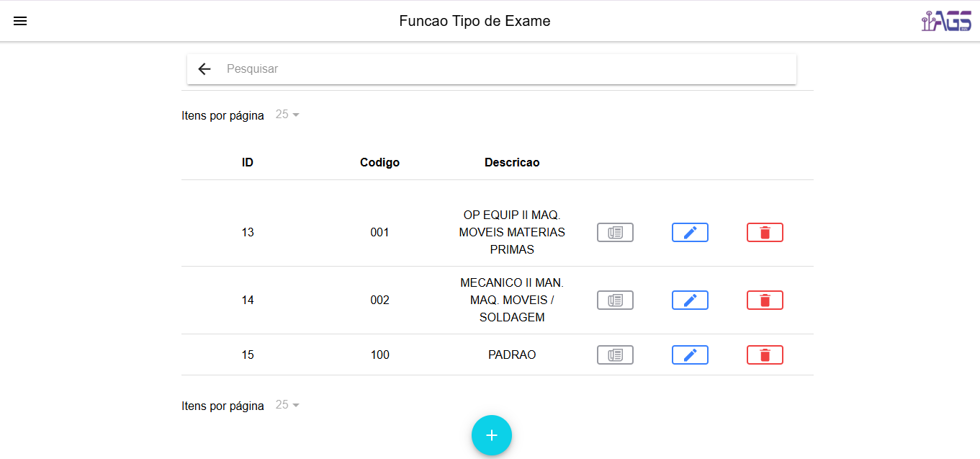Edit the row with codigo 001

(690, 233)
